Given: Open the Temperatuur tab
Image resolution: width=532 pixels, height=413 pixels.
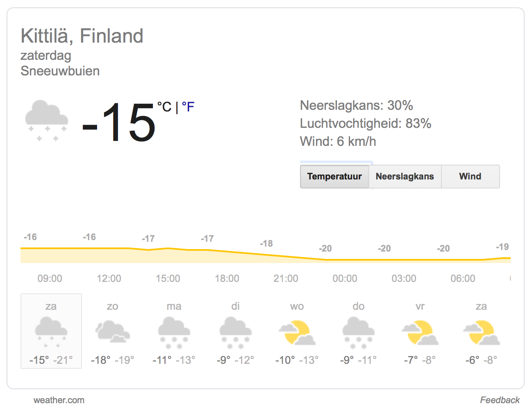Looking at the screenshot, I should point(334,177).
